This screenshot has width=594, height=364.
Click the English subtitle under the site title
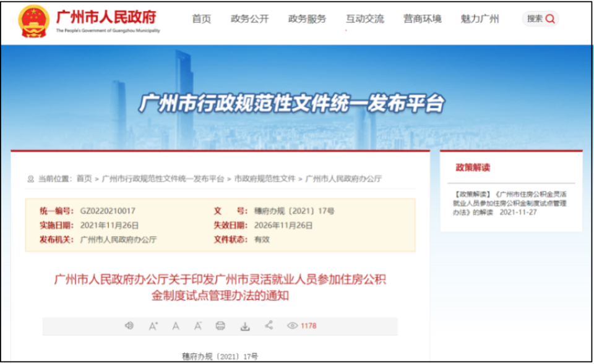point(108,31)
